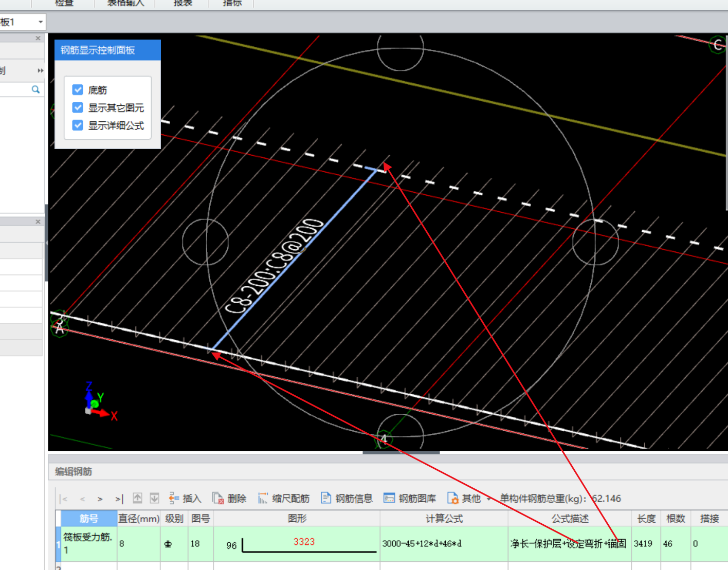Delete the selected rebar row (删除)
The width and height of the screenshot is (728, 570).
tap(229, 498)
